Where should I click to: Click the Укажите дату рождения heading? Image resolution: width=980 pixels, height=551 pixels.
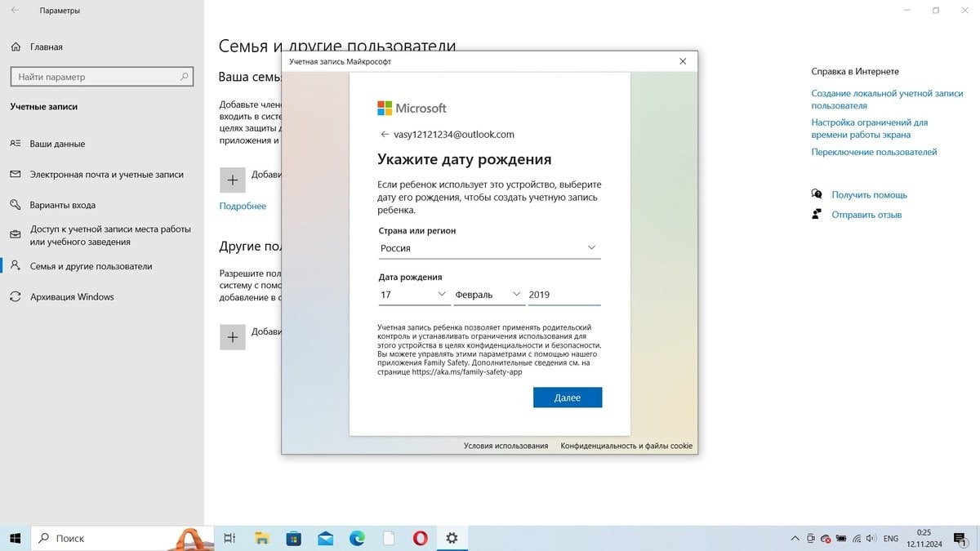[x=464, y=159]
